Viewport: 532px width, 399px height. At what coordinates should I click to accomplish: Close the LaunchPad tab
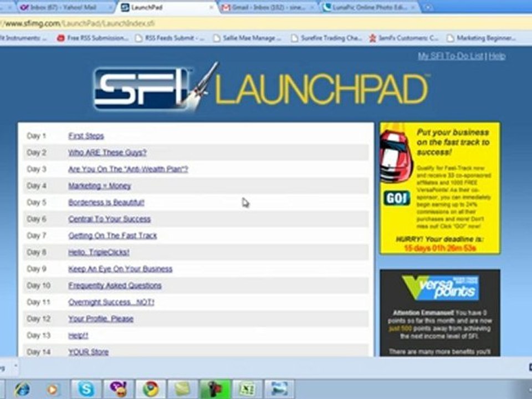[x=211, y=7]
